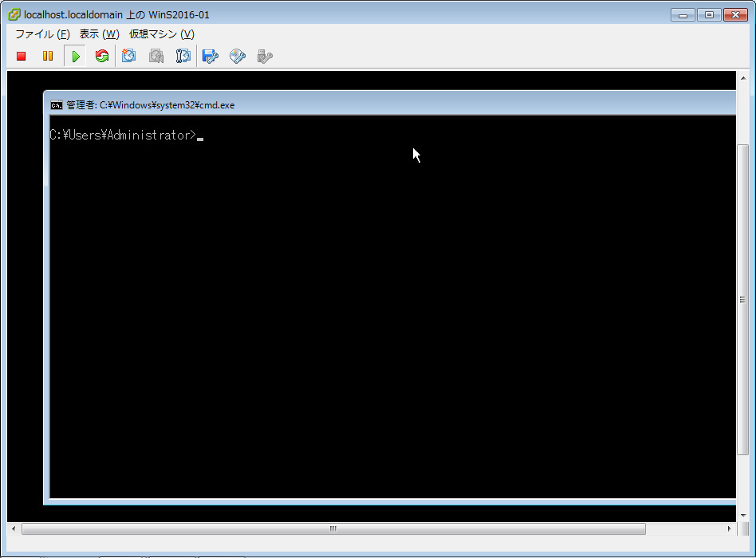
Task: Reset the virtual machine via restart icon
Action: pos(102,57)
